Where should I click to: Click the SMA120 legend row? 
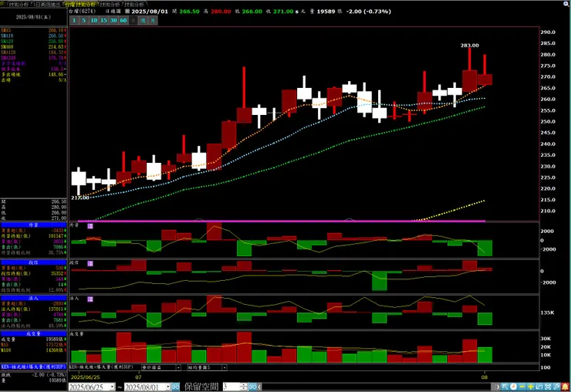pyautogui.click(x=33, y=52)
